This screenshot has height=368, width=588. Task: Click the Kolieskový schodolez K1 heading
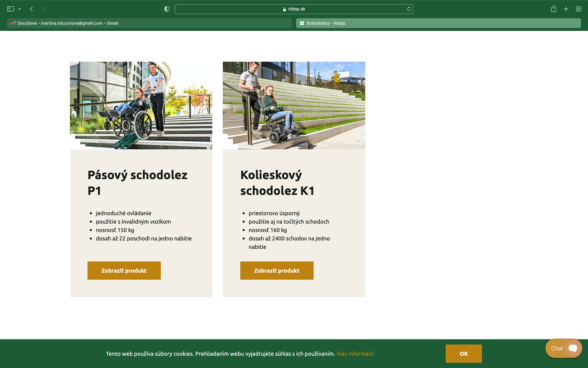[277, 183]
